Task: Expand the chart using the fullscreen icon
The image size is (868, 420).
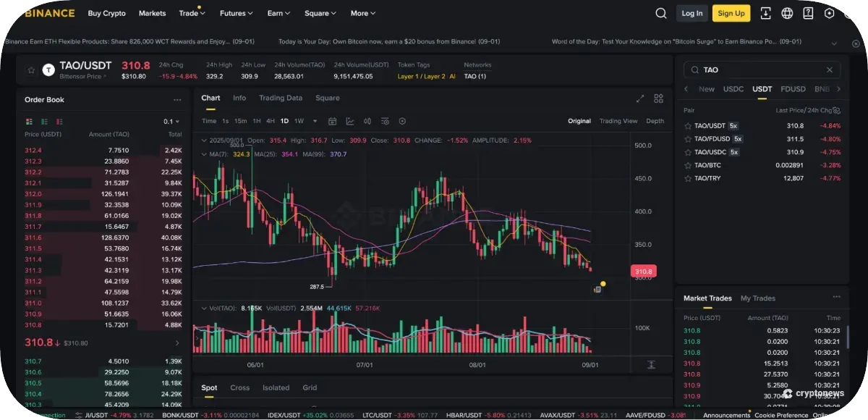Action: pyautogui.click(x=639, y=98)
